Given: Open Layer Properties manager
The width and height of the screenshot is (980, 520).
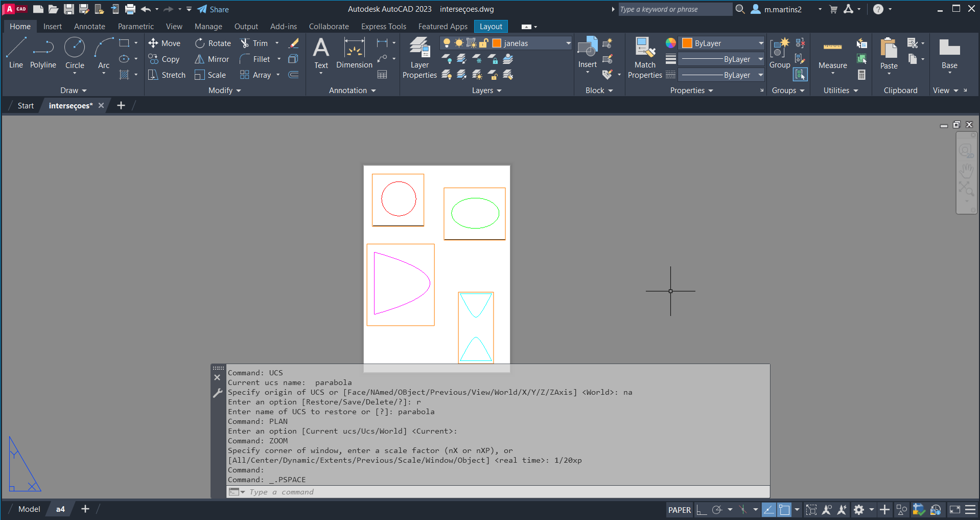Looking at the screenshot, I should pyautogui.click(x=419, y=58).
